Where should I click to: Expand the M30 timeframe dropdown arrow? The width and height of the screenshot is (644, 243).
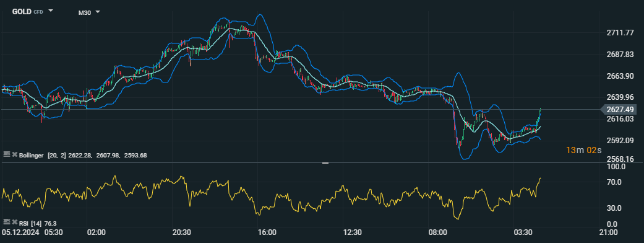click(98, 12)
